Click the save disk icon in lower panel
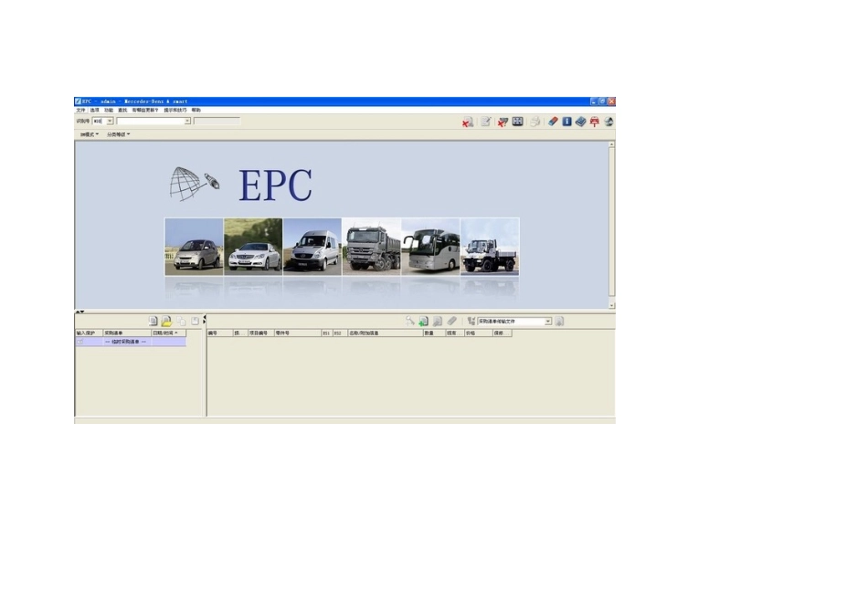868x614 pixels. pyautogui.click(x=195, y=321)
